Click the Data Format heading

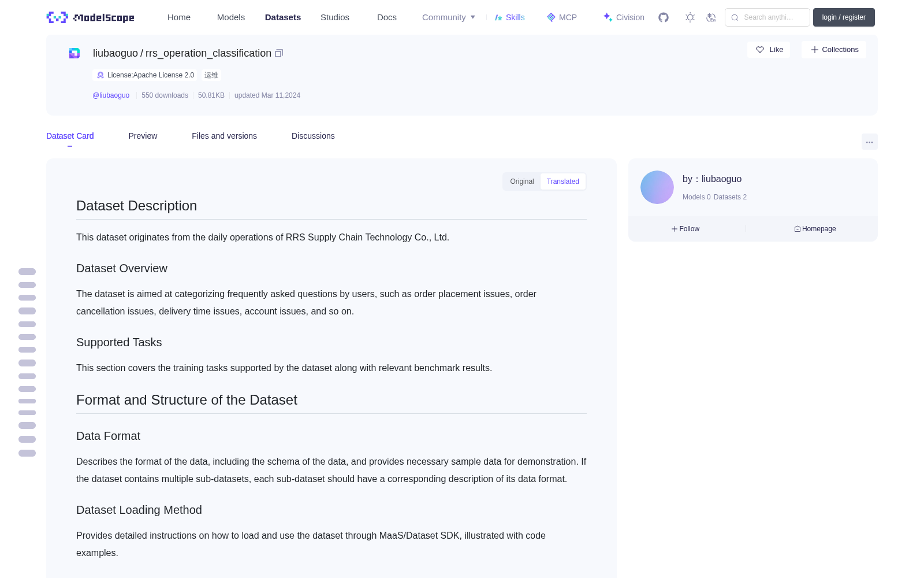[109, 436]
